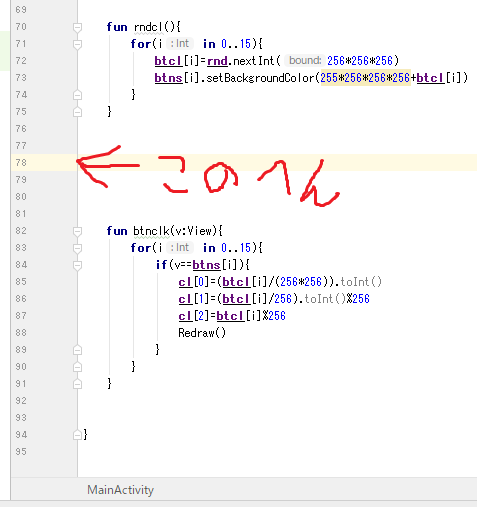Collapse the btnclk function fold marker on line 82
The height and width of the screenshot is (507, 477).
(77, 231)
